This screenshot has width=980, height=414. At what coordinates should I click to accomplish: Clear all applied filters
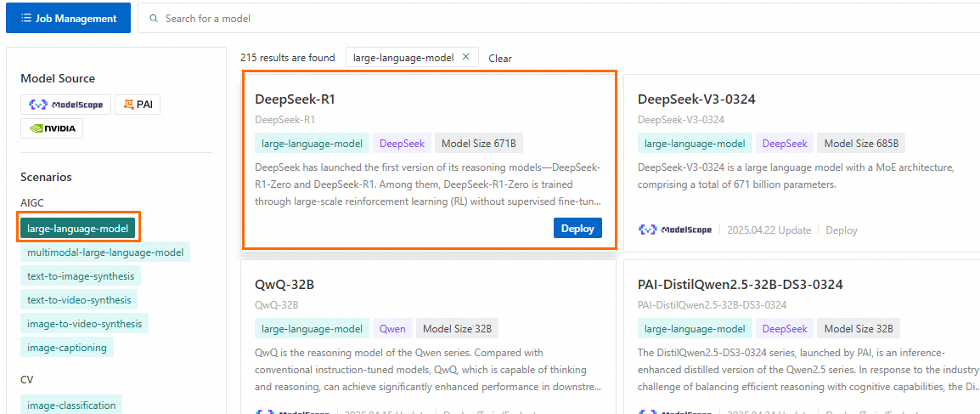[500, 58]
